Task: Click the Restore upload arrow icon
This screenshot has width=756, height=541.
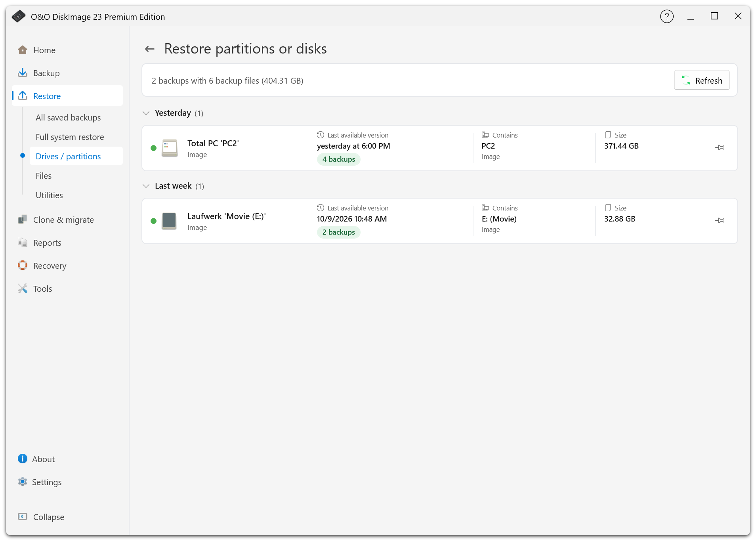Action: (23, 96)
